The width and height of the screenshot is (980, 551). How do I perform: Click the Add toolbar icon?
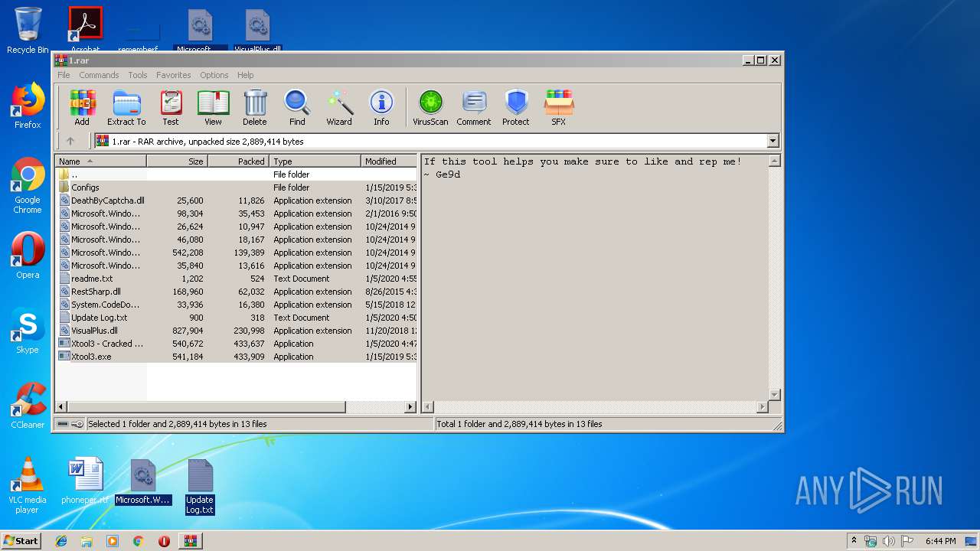(82, 108)
